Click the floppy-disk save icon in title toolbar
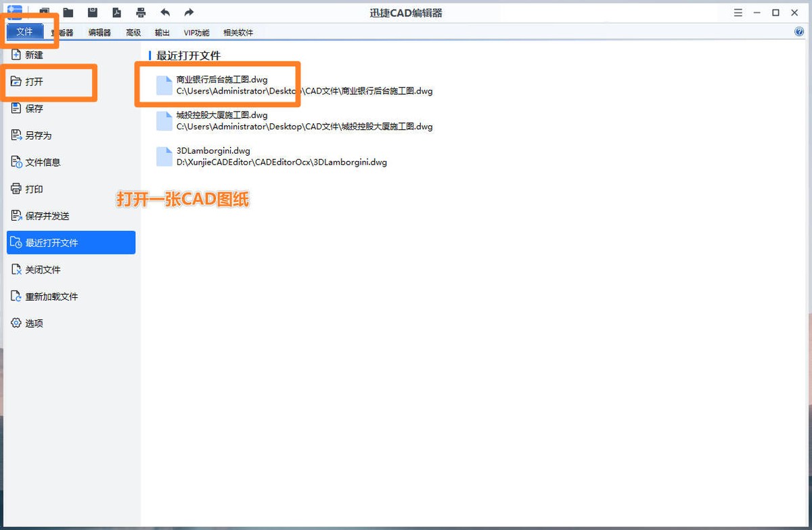The width and height of the screenshot is (812, 530). [93, 12]
